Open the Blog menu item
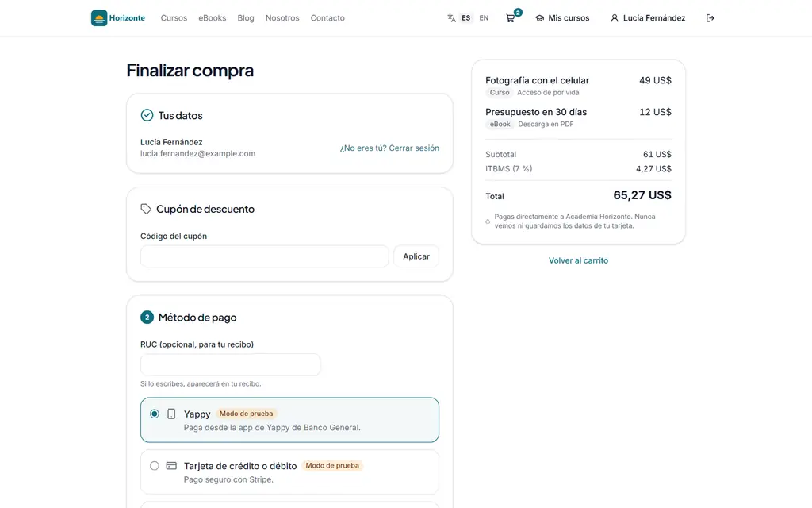Image resolution: width=812 pixels, height=508 pixels. (246, 18)
